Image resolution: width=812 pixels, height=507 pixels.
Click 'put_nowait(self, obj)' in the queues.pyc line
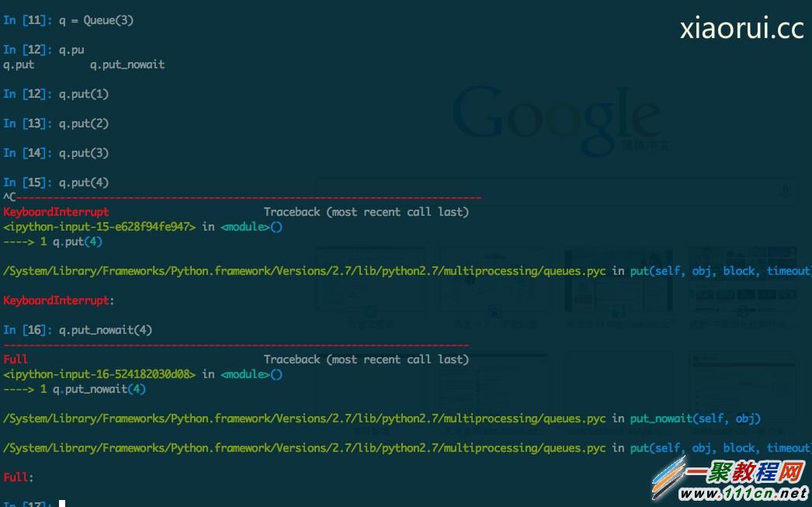coord(695,418)
